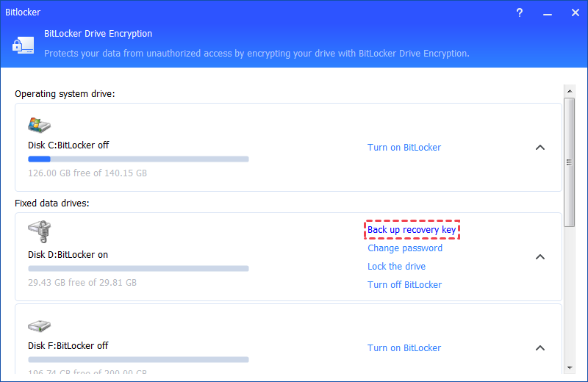
Task: Click the Disk D locked drive icon
Action: (39, 232)
